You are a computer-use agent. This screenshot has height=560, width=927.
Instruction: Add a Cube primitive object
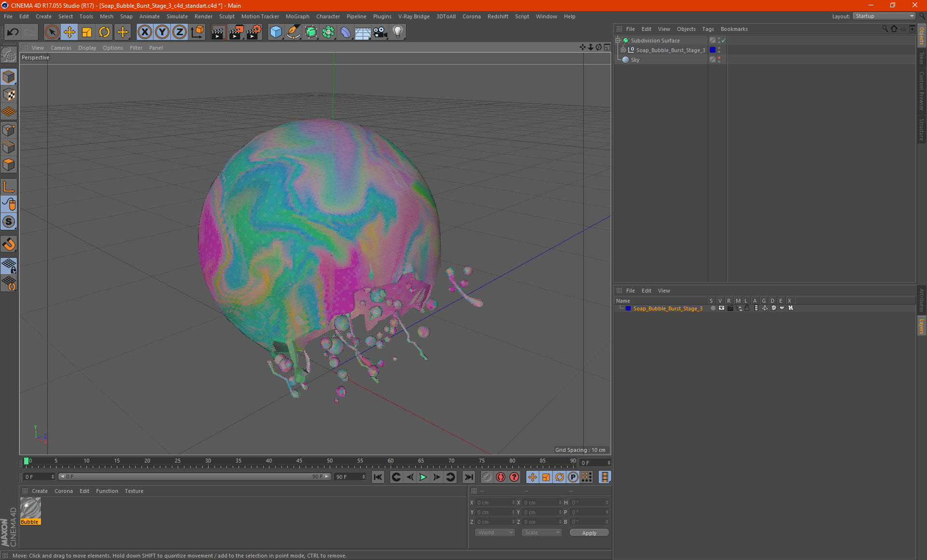[x=276, y=32]
